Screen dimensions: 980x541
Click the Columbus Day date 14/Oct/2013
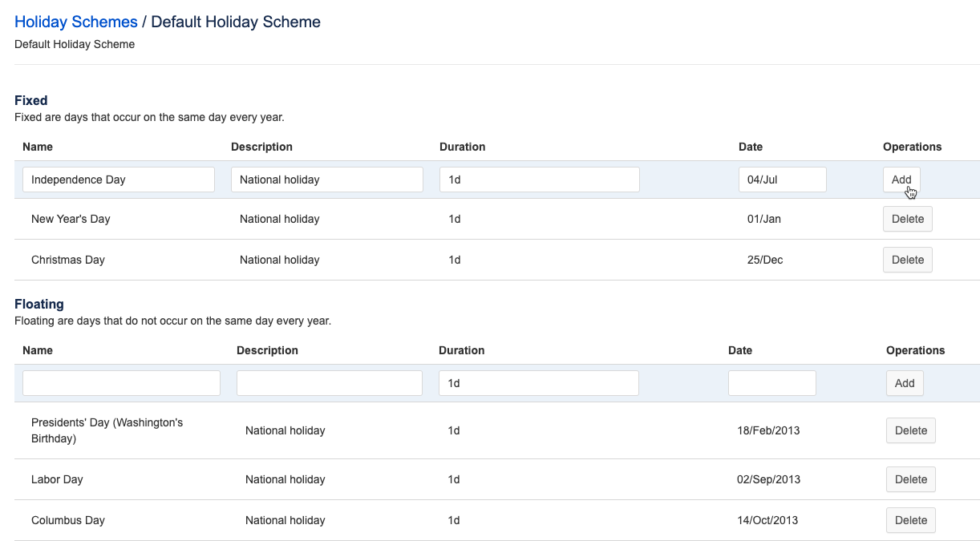767,520
